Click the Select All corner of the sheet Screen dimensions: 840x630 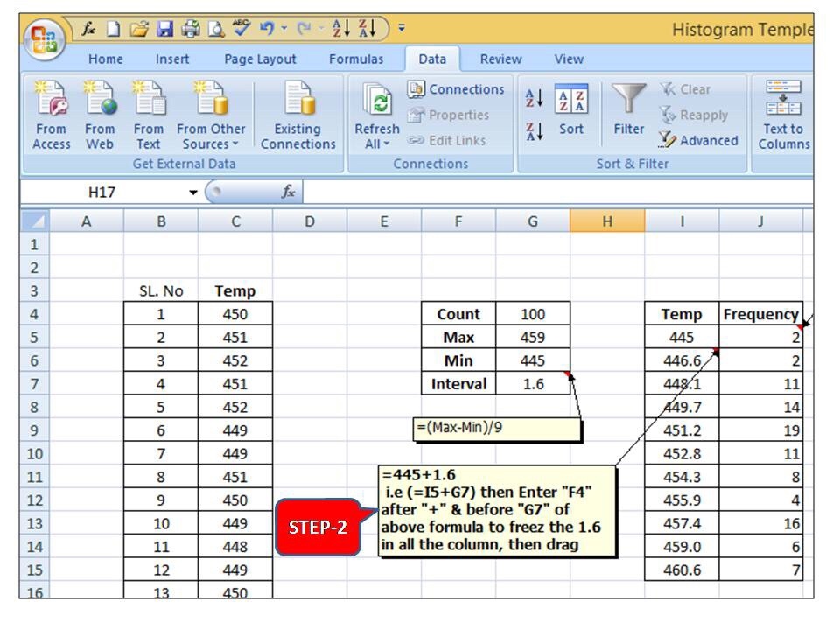pos(35,220)
